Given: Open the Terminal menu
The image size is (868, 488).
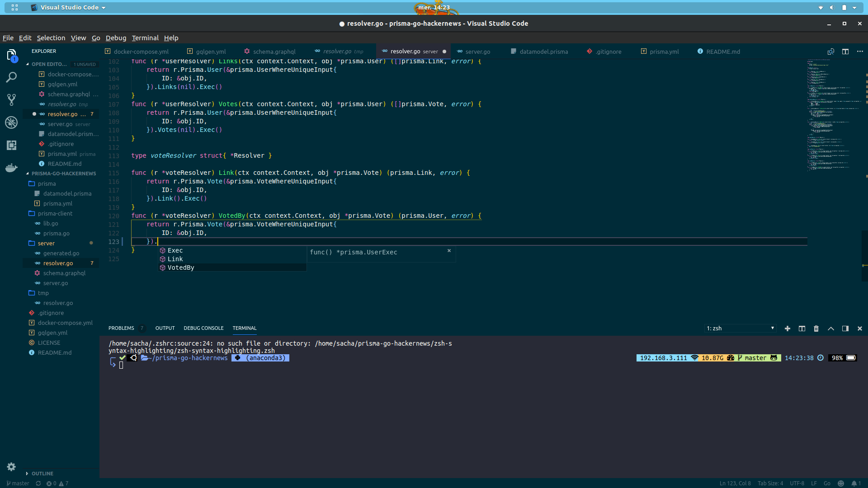Looking at the screenshot, I should (145, 38).
